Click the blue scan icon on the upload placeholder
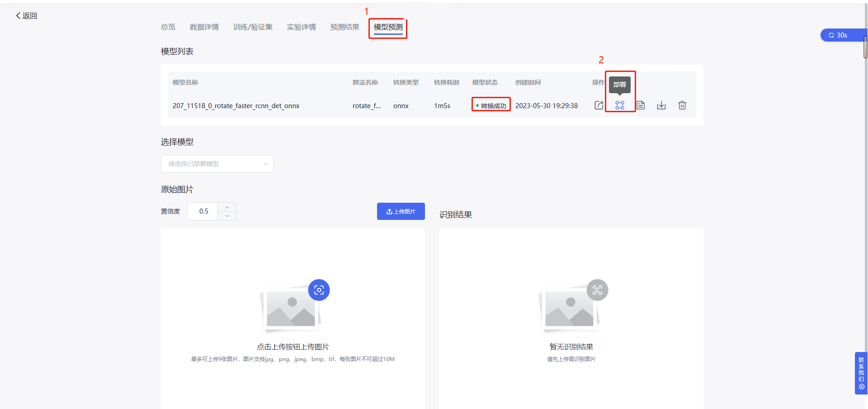Screen dimensions: 868x409 coord(319,290)
